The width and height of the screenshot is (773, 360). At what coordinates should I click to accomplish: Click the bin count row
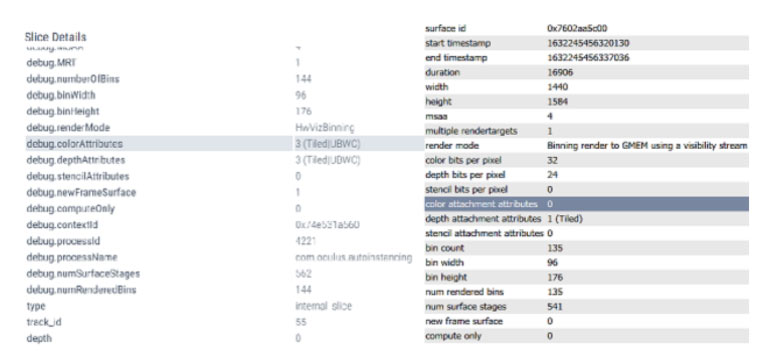586,248
